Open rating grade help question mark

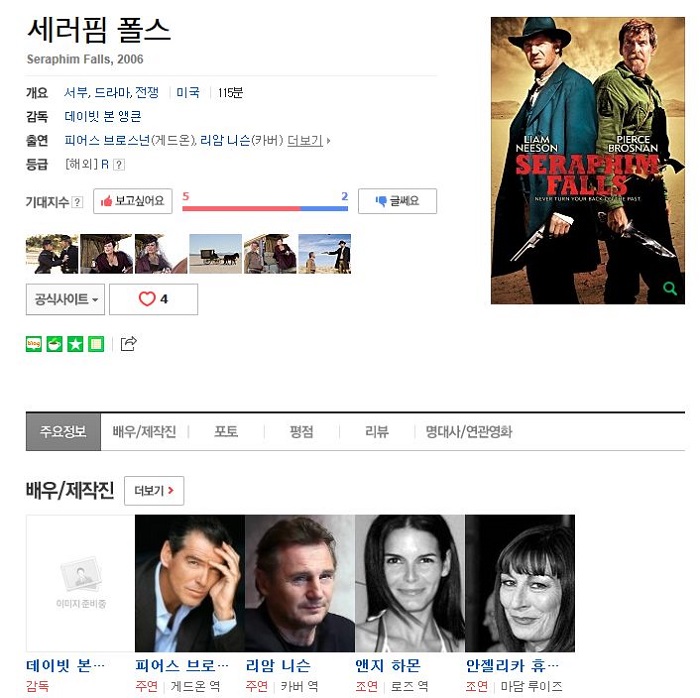tap(119, 165)
